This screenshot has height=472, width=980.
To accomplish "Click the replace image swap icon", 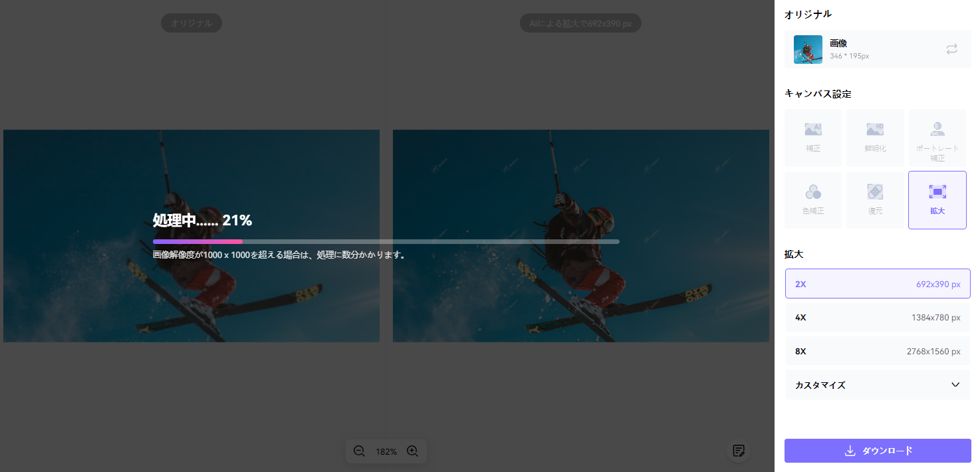I will (x=951, y=49).
